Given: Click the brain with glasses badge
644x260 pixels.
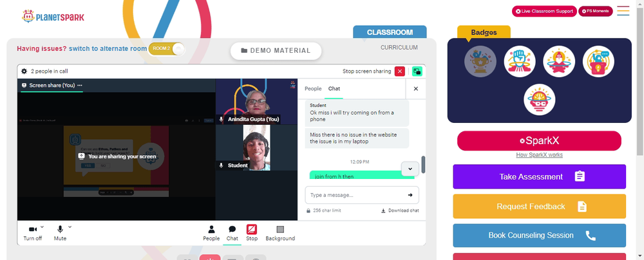Looking at the screenshot, I should coord(539,99).
